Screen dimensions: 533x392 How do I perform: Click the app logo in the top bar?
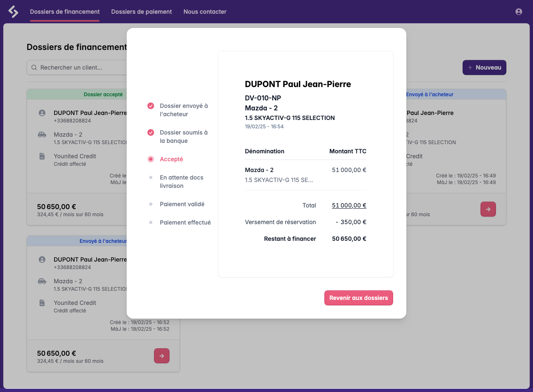13,11
